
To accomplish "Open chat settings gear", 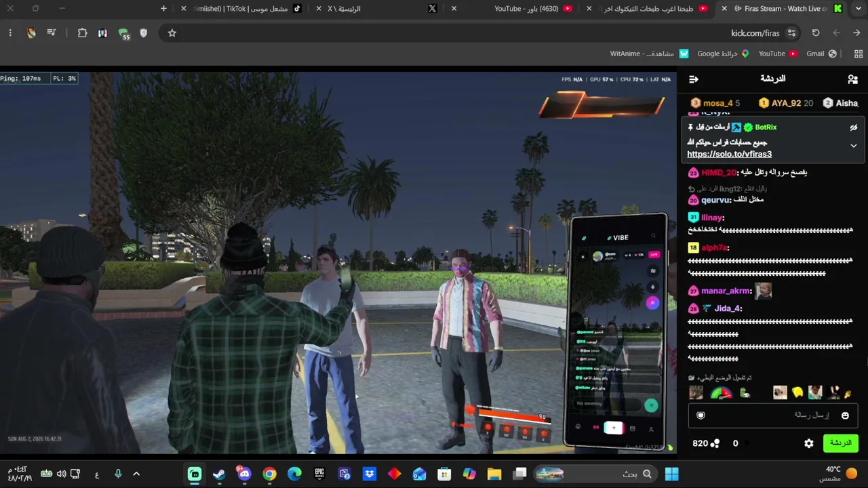I will point(809,443).
